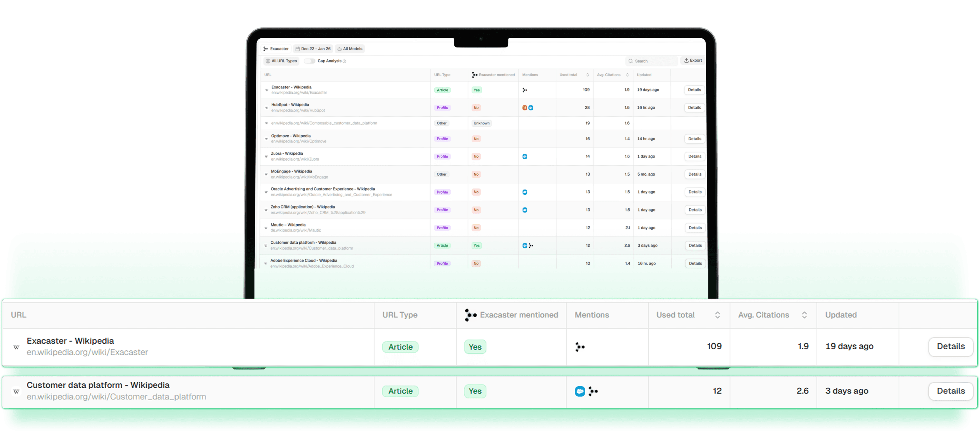Open 'Mautic – Wikipedia' link
Image resolution: width=980 pixels, height=434 pixels.
click(x=288, y=225)
